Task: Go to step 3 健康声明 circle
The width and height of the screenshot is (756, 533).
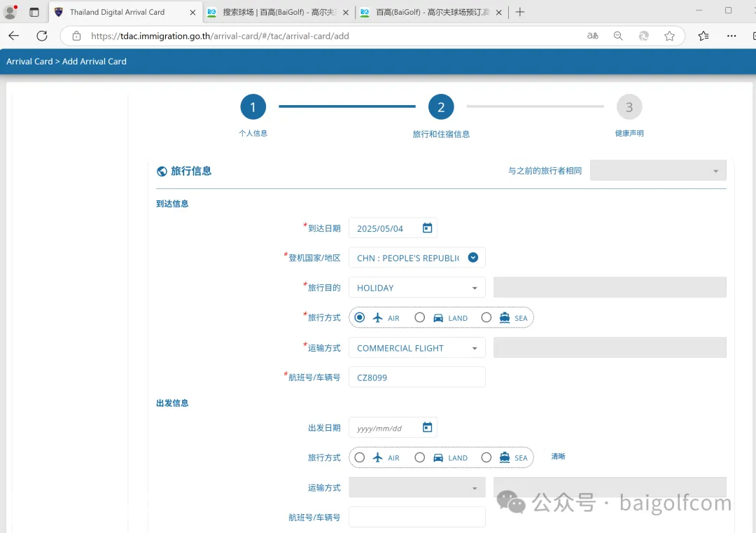Action: click(x=629, y=107)
